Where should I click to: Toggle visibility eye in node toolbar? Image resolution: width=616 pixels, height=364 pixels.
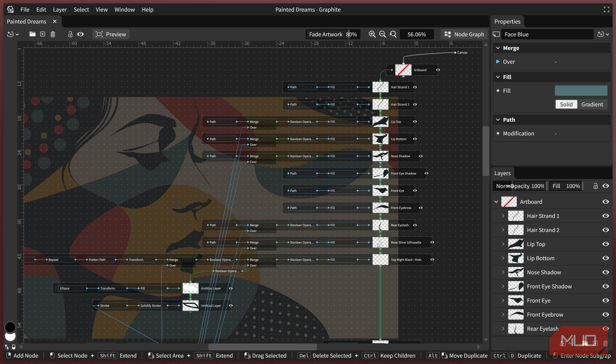click(x=81, y=34)
